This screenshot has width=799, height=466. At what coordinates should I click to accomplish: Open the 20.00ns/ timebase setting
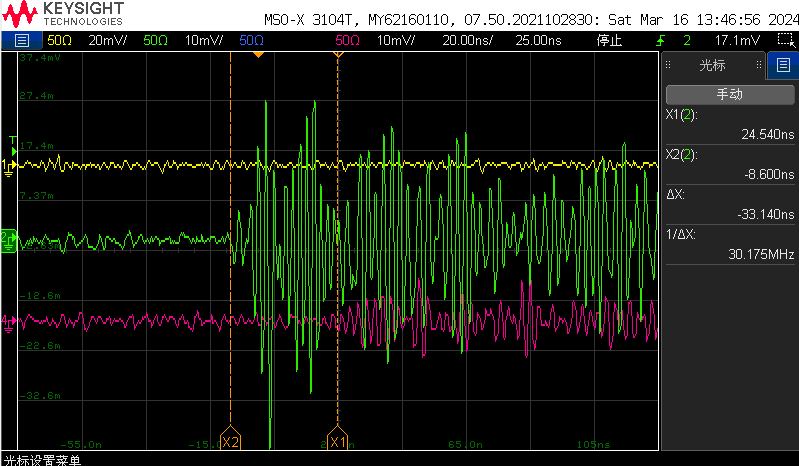coord(468,41)
